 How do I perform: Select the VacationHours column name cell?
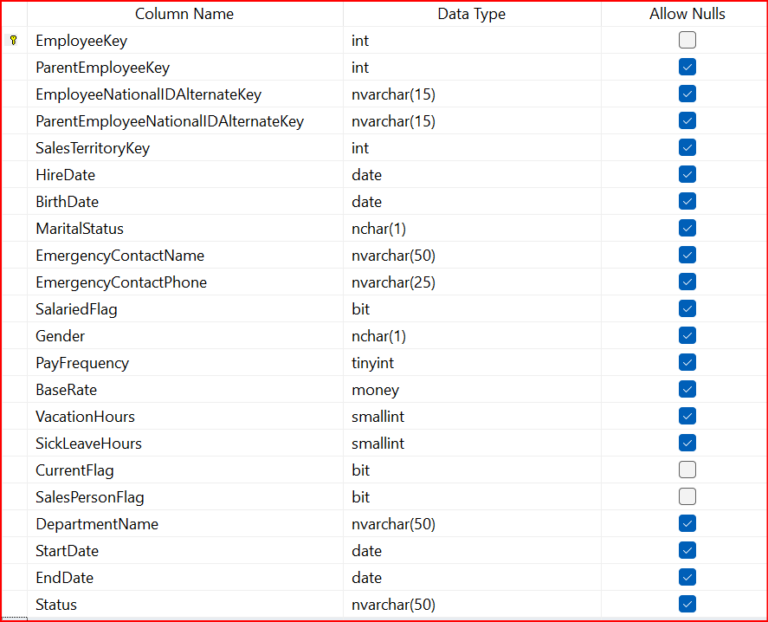pyautogui.click(x=185, y=416)
